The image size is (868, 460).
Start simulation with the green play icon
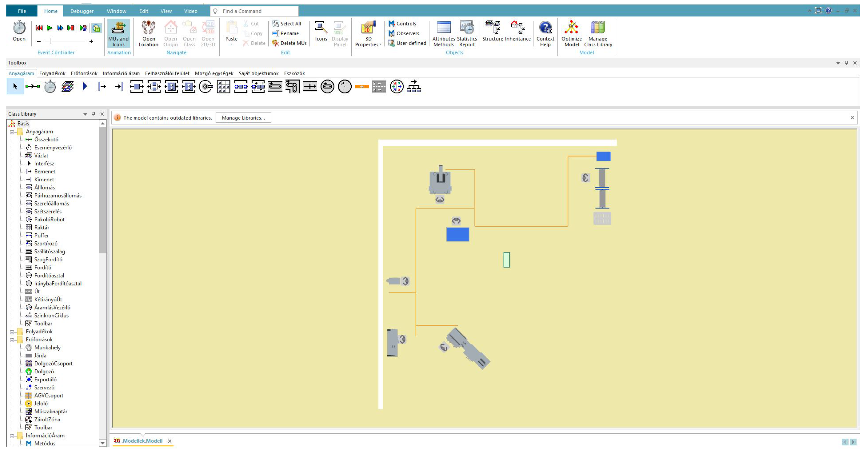[x=49, y=28]
